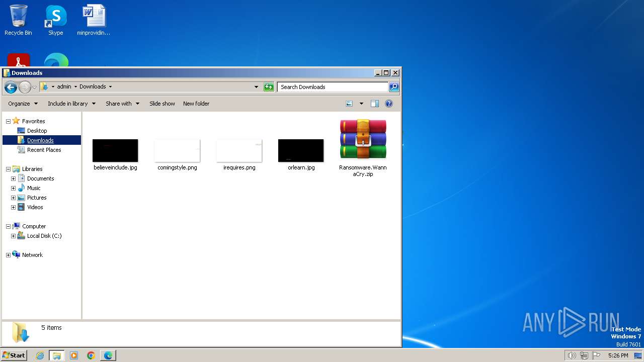This screenshot has height=362, width=644.
Task: Click the admin segment in the address bar
Action: point(64,86)
